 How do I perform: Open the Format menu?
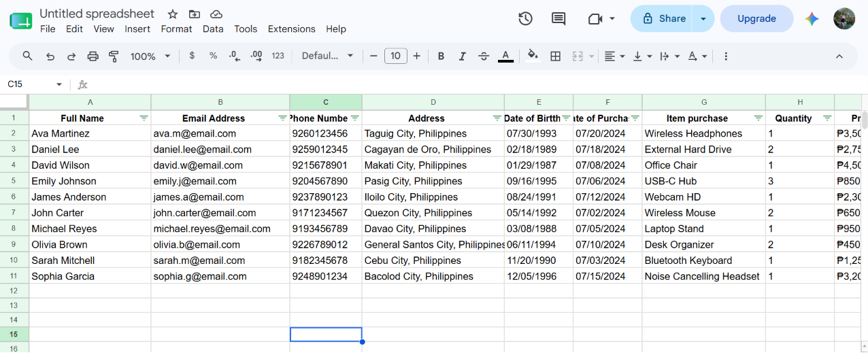(x=176, y=29)
